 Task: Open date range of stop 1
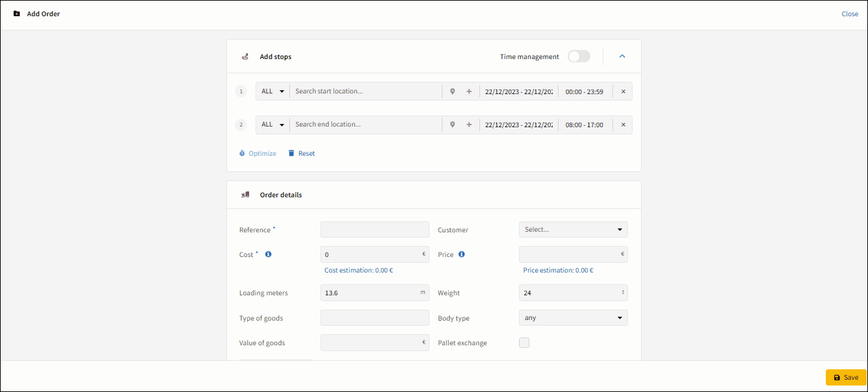[x=519, y=92]
